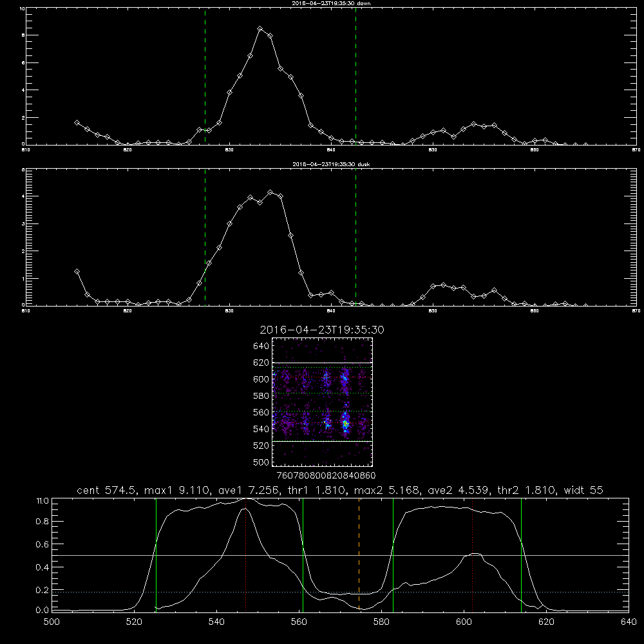Click the spectrogram y-axis label 500

(x=261, y=462)
